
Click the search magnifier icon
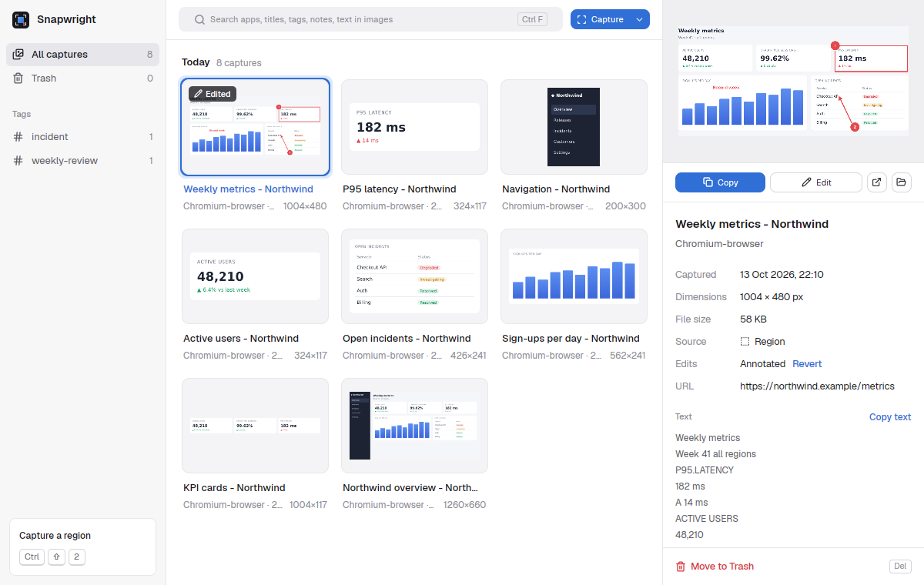pos(199,20)
